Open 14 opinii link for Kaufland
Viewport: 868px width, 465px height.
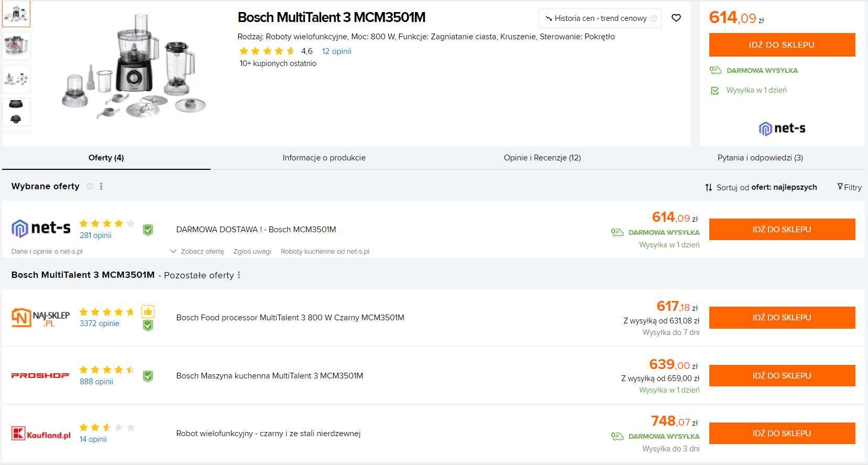coord(93,439)
